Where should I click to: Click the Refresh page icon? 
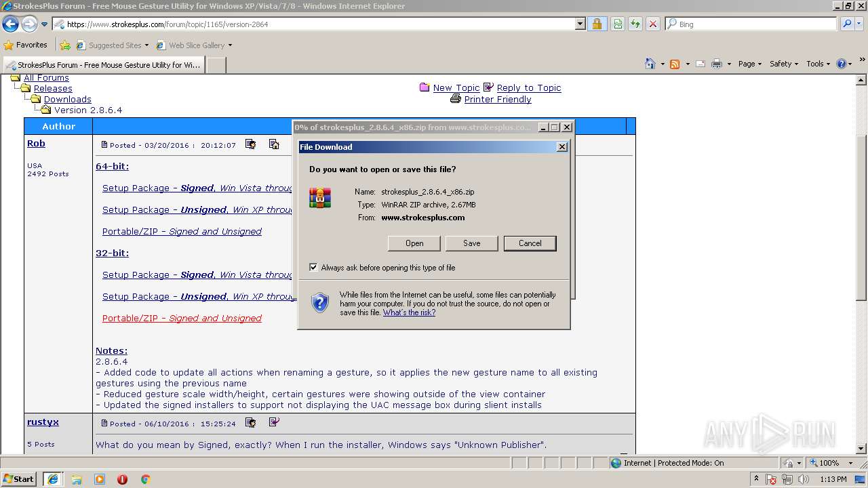[x=635, y=24]
